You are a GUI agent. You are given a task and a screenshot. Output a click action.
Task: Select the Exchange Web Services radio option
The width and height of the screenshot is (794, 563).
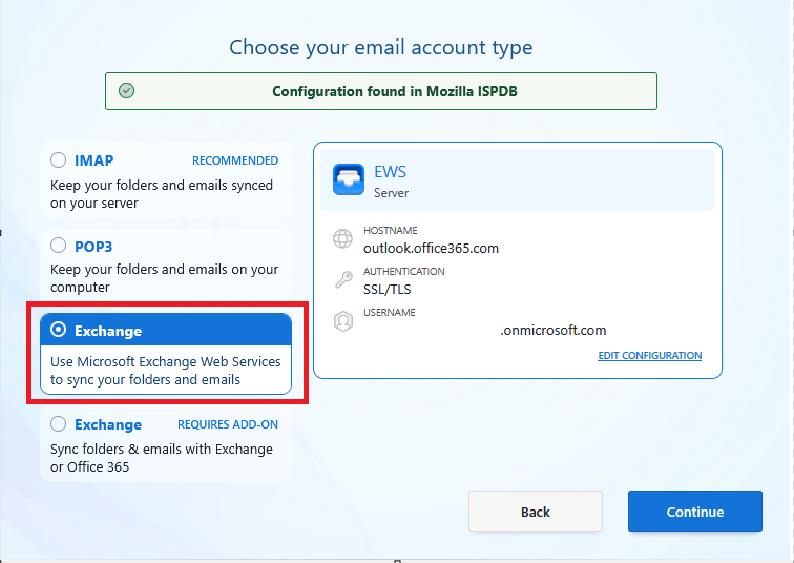click(58, 330)
